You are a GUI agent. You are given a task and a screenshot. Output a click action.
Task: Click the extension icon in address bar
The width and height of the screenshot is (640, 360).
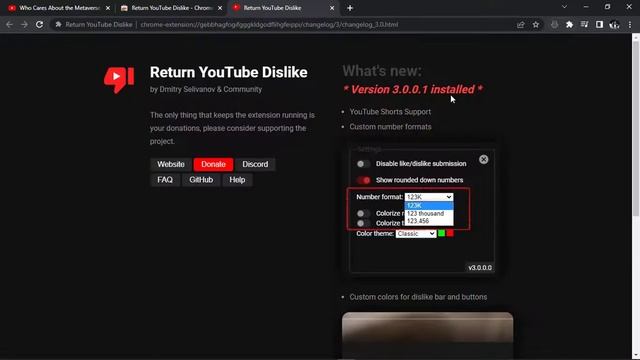(x=58, y=25)
